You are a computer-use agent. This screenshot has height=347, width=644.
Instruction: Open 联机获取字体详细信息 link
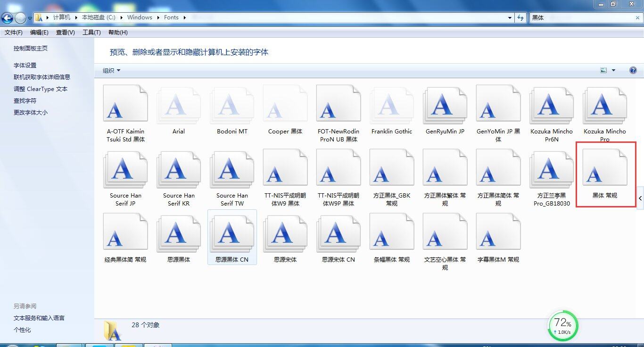click(x=42, y=77)
